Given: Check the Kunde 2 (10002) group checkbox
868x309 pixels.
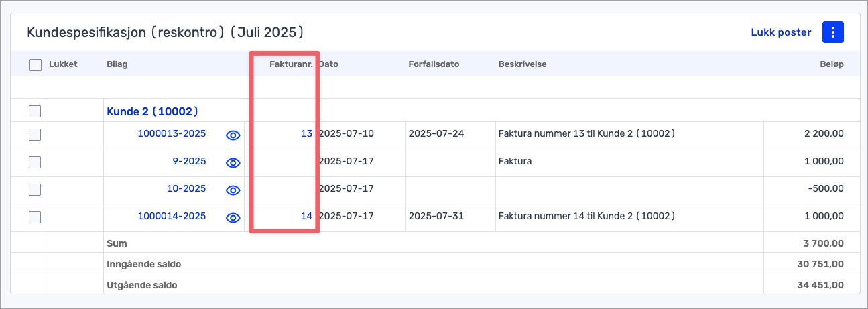Looking at the screenshot, I should [x=36, y=111].
